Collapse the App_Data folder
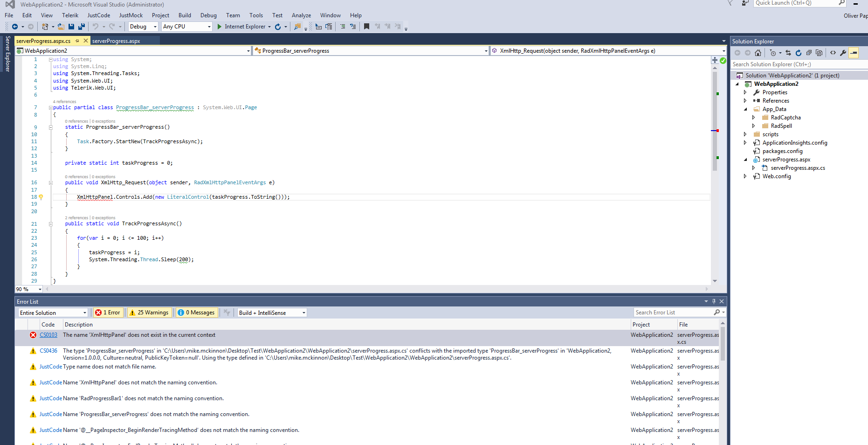This screenshot has width=868, height=445. tap(745, 109)
